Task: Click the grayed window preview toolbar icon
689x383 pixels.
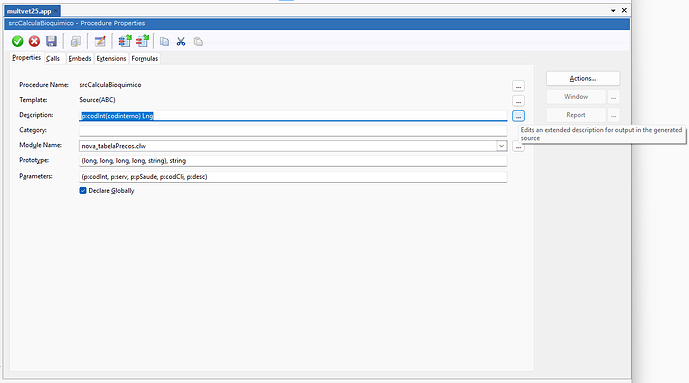Action: click(x=76, y=41)
